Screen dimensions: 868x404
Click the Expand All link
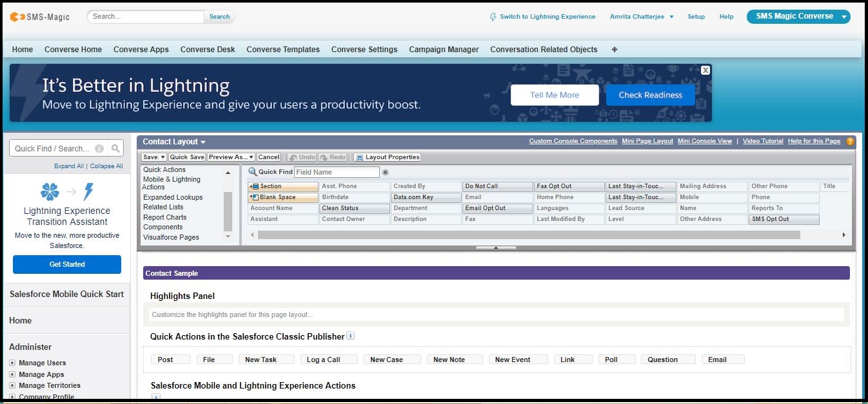point(69,166)
